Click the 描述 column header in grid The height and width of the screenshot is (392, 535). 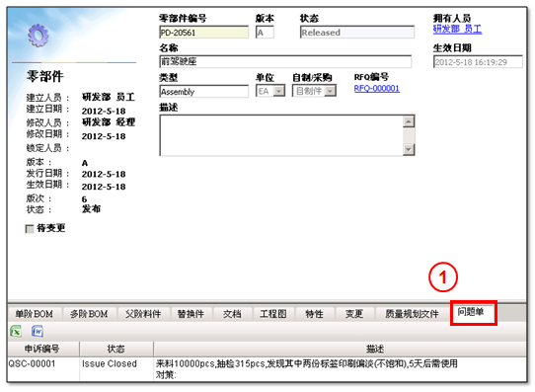click(340, 349)
